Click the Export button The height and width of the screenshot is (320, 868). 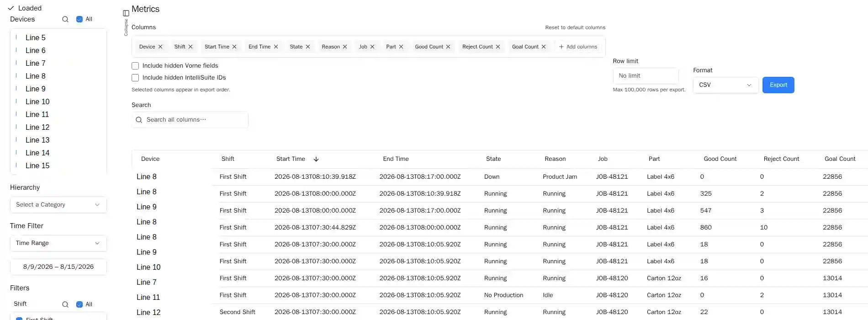coord(778,85)
